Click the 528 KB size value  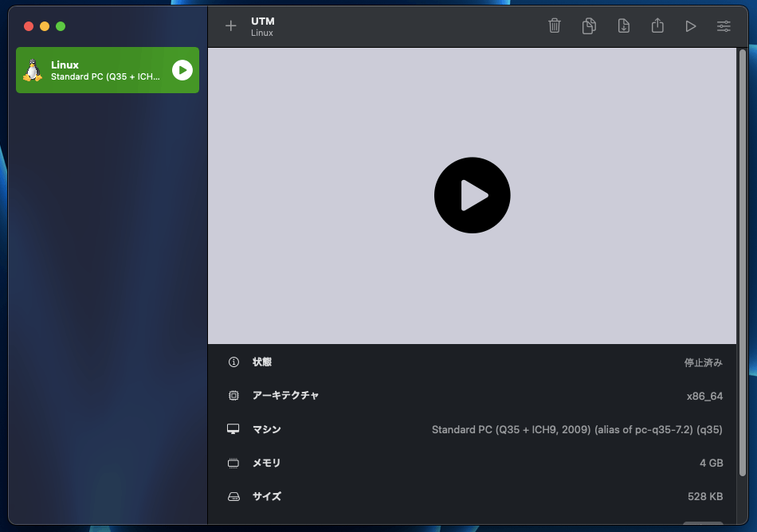[x=705, y=496]
